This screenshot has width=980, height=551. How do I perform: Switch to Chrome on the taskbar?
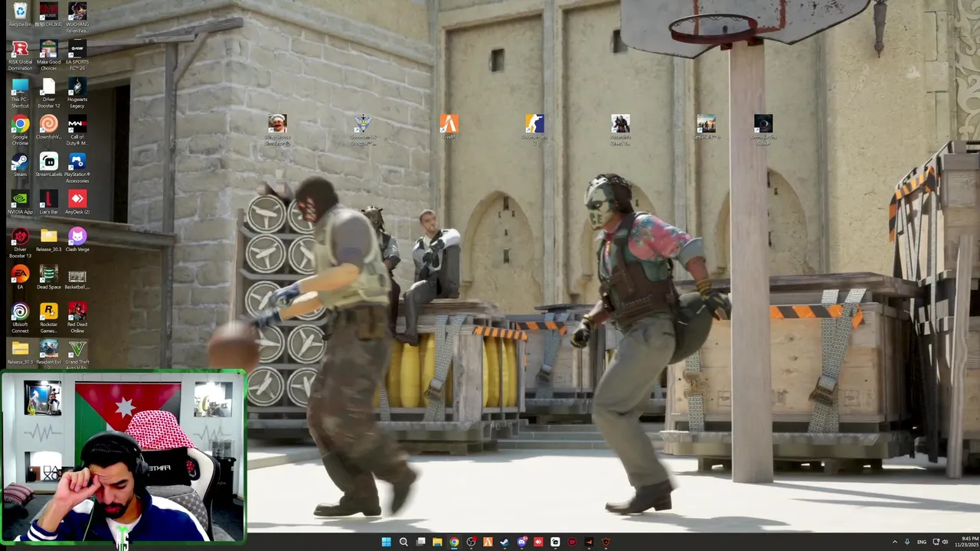(454, 542)
